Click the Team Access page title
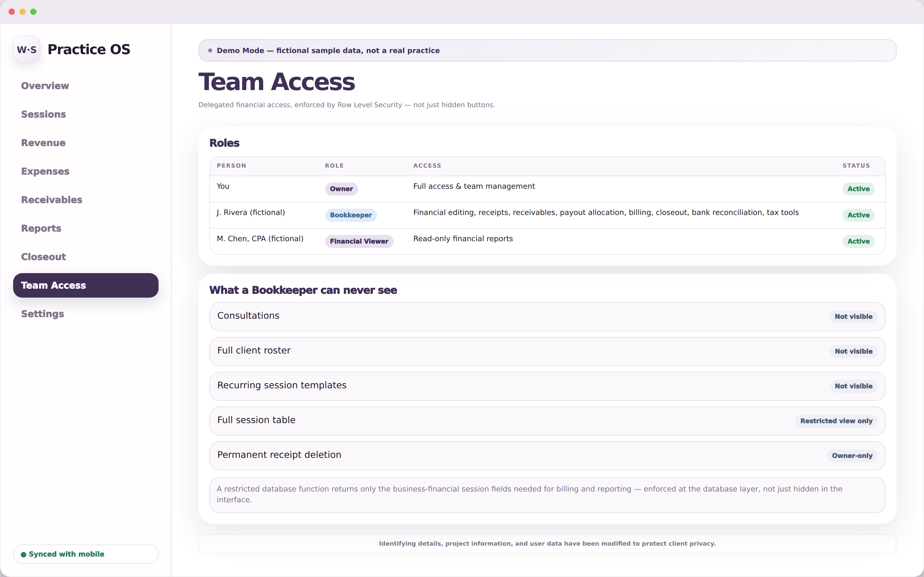924x577 pixels. click(x=277, y=82)
